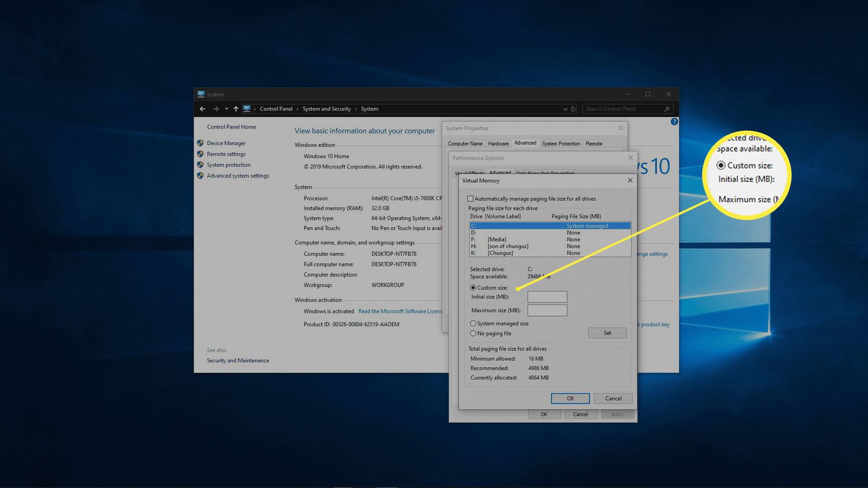This screenshot has height=488, width=868.
Task: Click the Back arrow in System window
Action: point(203,109)
